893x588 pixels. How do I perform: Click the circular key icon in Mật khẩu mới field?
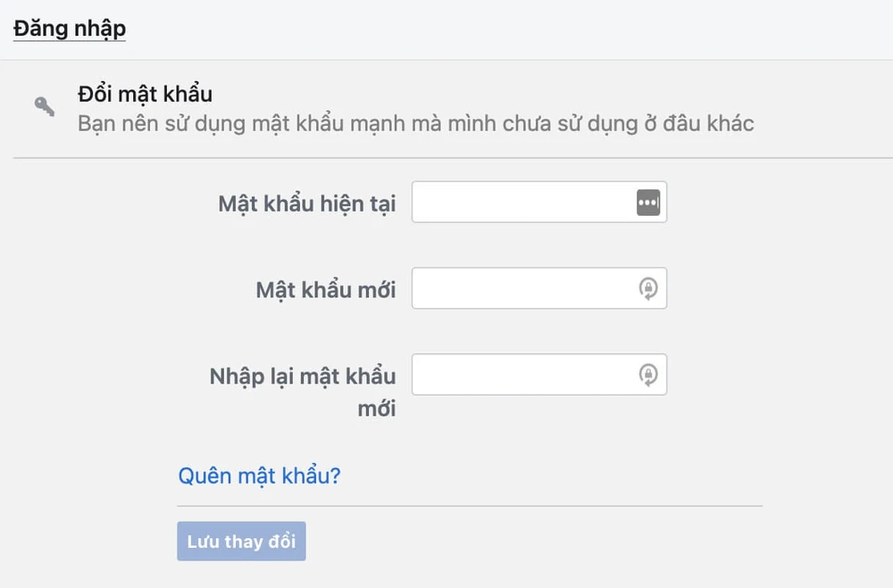[648, 287]
